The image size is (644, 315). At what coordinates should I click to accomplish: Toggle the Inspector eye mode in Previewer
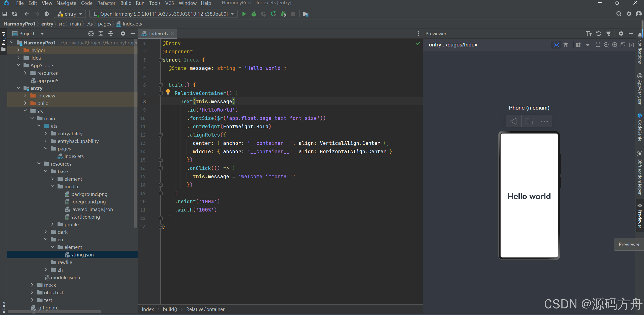556,45
